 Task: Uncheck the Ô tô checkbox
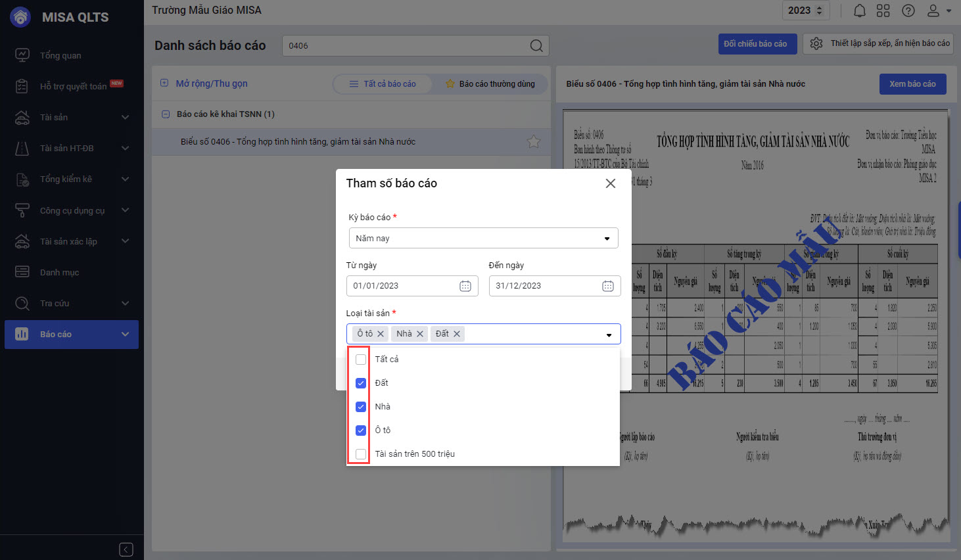361,431
